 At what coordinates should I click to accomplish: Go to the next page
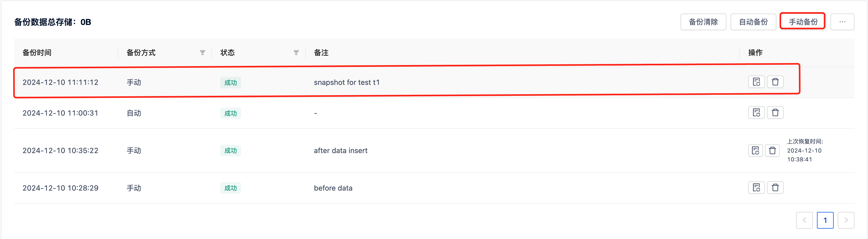[846, 220]
